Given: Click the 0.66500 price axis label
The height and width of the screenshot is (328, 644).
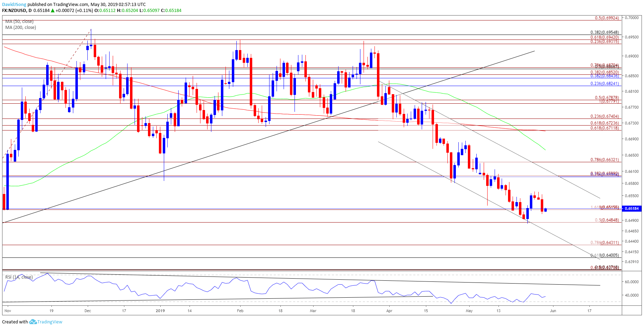Looking at the screenshot, I should tap(632, 155).
